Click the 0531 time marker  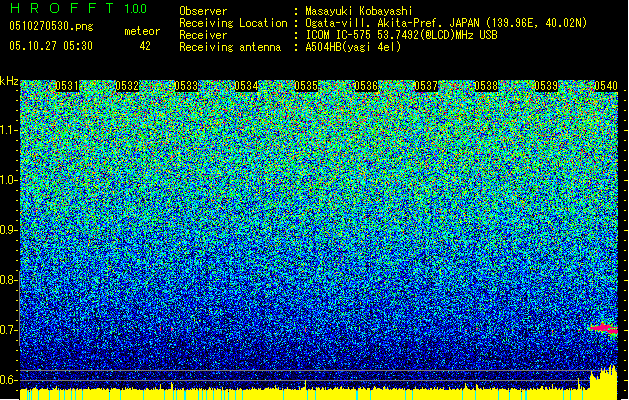point(67,86)
